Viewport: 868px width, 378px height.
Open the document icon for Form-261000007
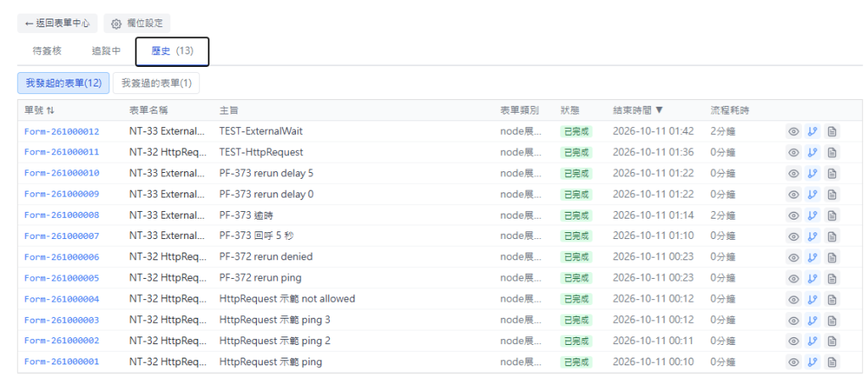(x=832, y=236)
